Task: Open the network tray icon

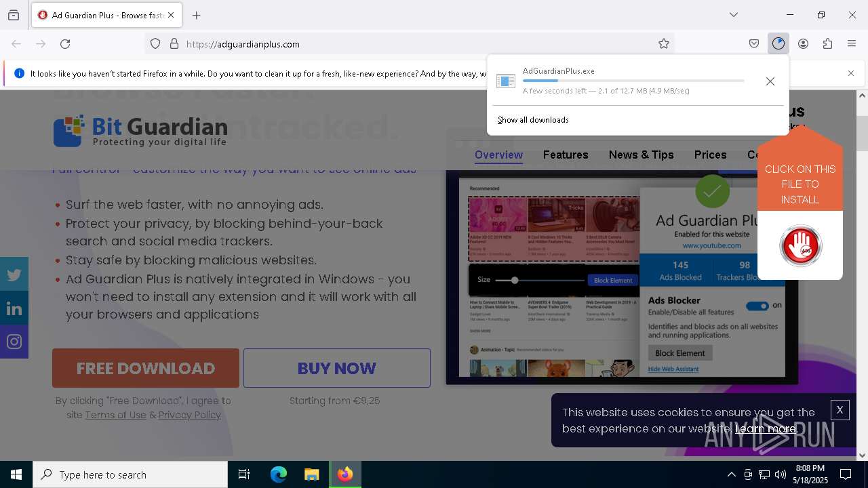Action: (x=764, y=474)
